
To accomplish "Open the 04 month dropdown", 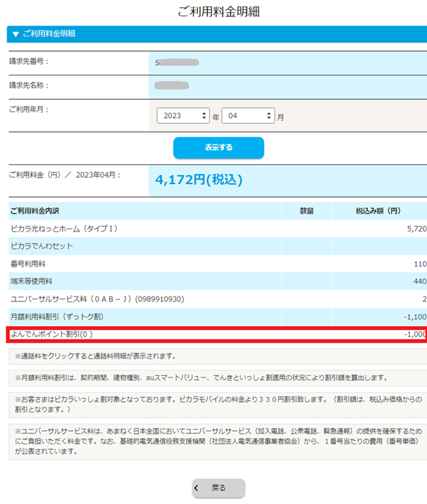I will [248, 116].
